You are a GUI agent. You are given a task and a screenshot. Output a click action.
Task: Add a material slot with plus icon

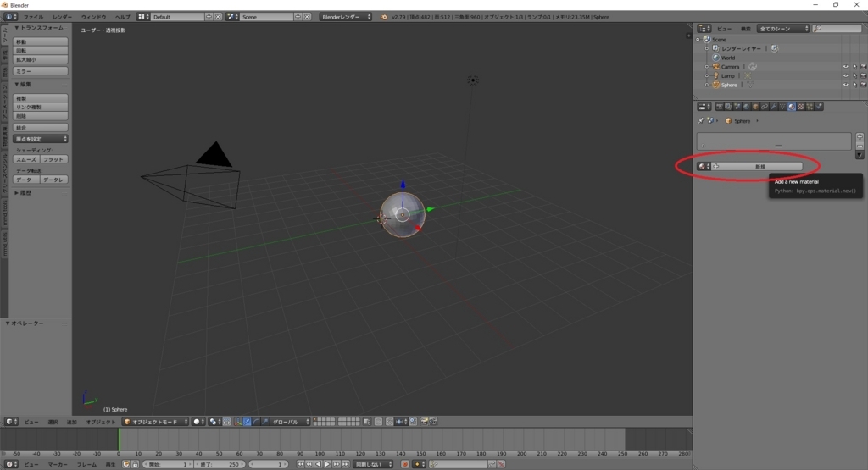860,136
